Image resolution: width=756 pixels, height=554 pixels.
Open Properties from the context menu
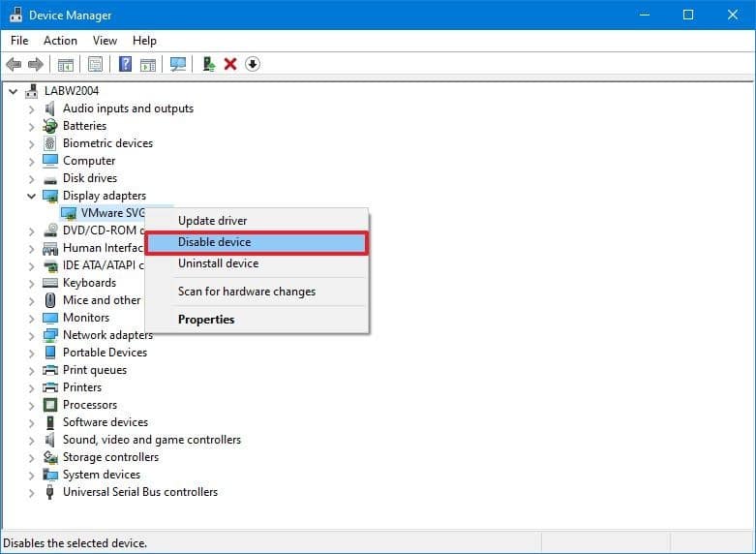click(x=206, y=320)
